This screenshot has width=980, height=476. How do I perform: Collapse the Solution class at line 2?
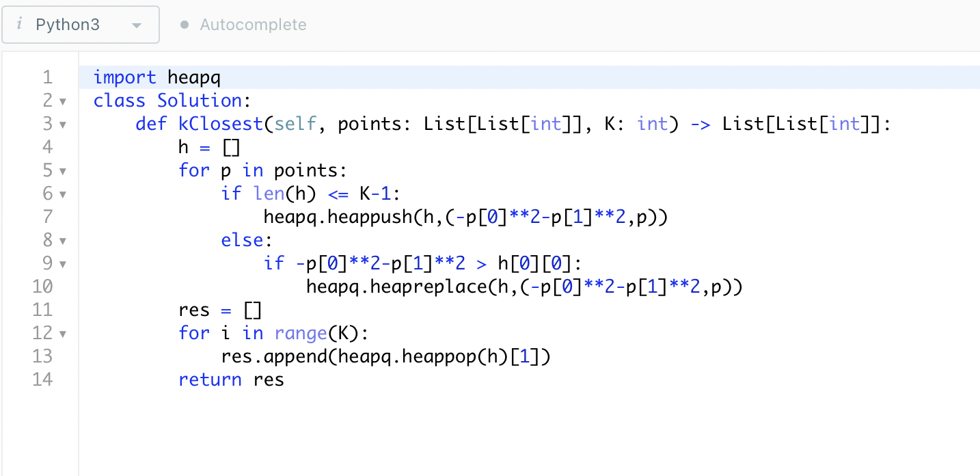(64, 101)
